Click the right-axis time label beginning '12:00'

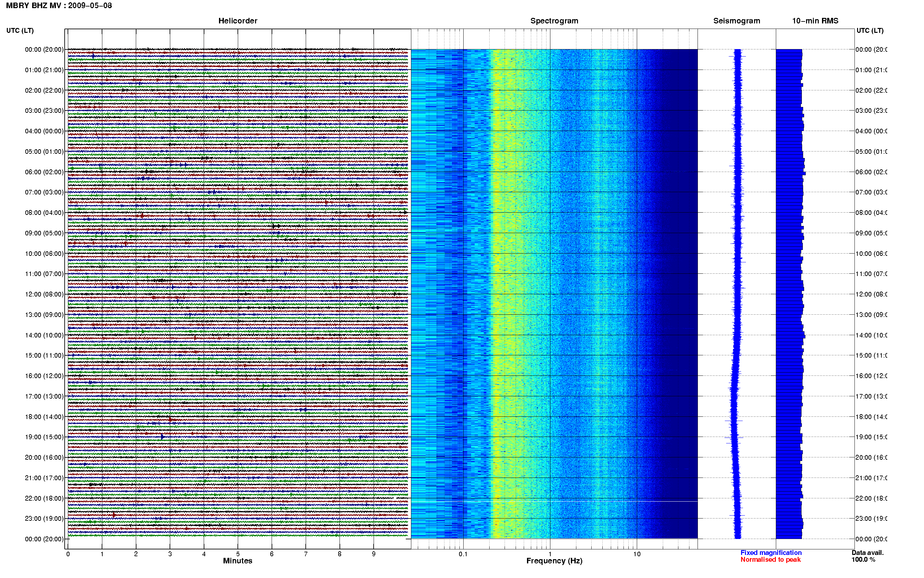pos(871,294)
